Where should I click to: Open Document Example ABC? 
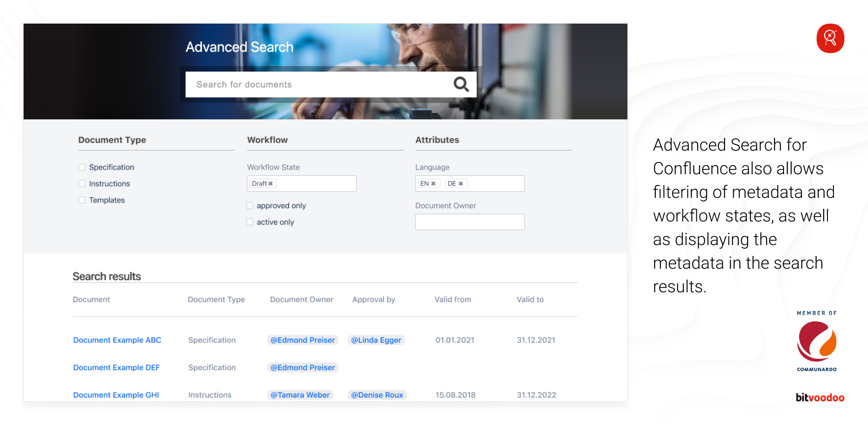(x=117, y=340)
